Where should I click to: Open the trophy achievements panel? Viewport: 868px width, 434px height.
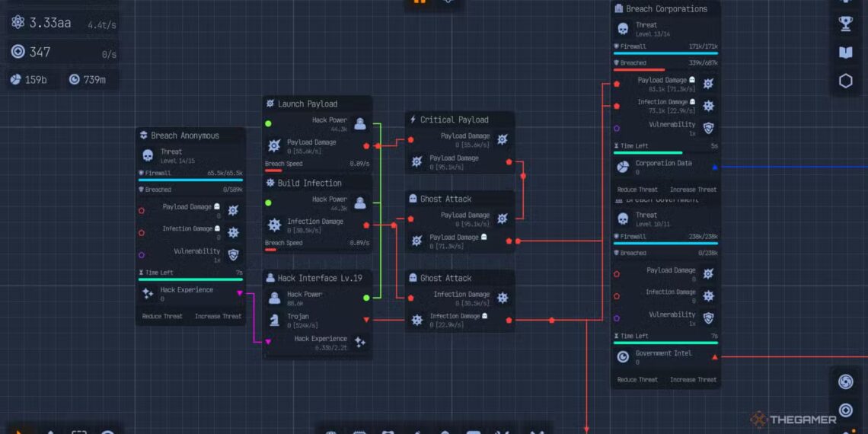(x=845, y=24)
